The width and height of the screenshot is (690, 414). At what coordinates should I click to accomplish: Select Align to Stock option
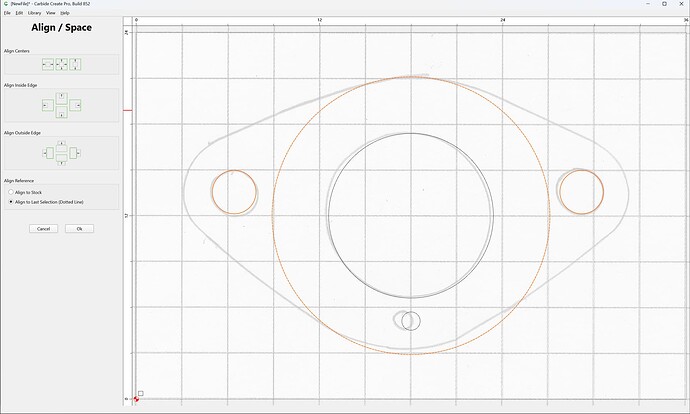tap(25, 192)
